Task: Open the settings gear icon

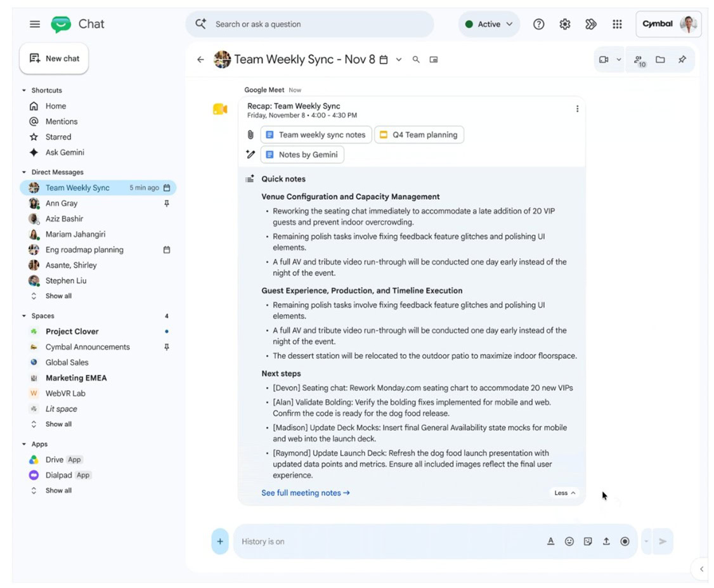Action: tap(565, 24)
